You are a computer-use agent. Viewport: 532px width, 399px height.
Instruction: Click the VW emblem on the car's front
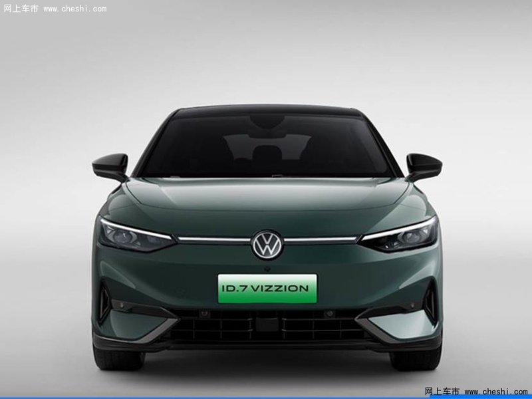[x=267, y=244]
